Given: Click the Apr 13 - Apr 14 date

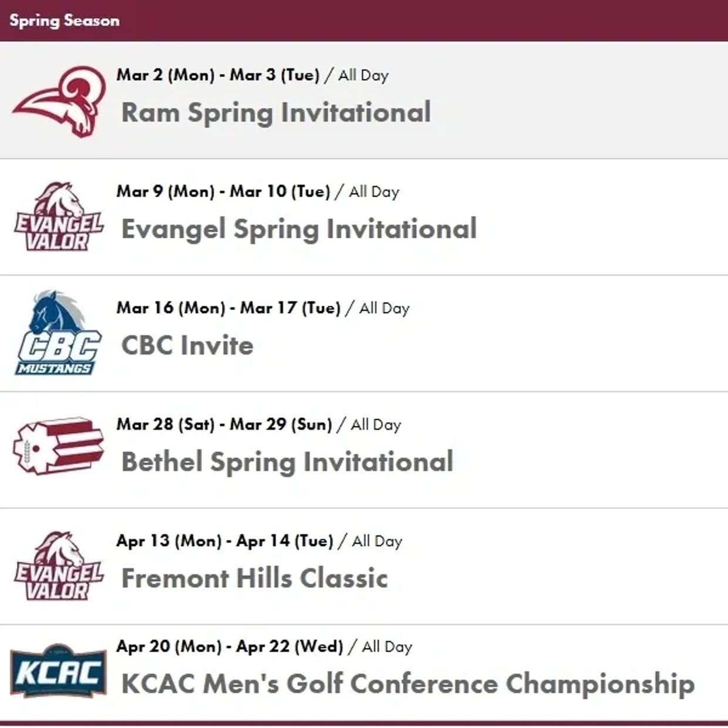Looking at the screenshot, I should pyautogui.click(x=225, y=541).
